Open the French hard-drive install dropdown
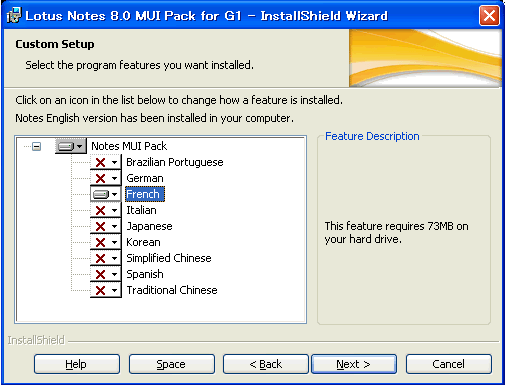This screenshot has height=385, width=507. tap(106, 194)
